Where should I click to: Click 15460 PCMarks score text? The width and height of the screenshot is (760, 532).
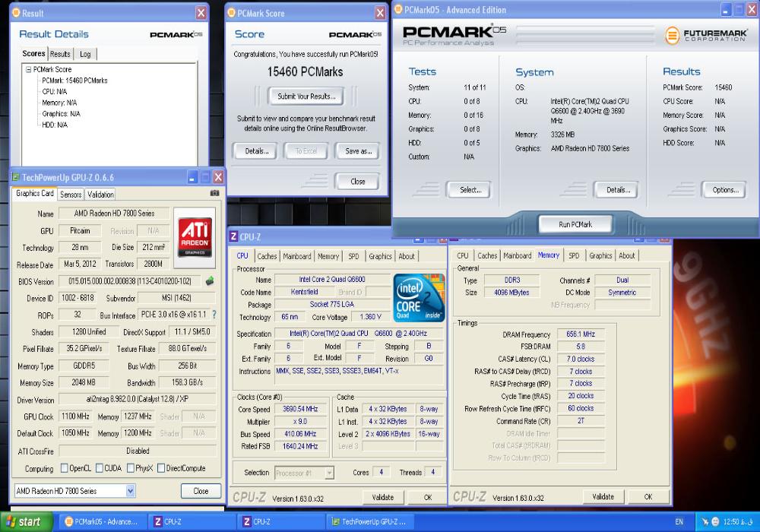point(305,71)
